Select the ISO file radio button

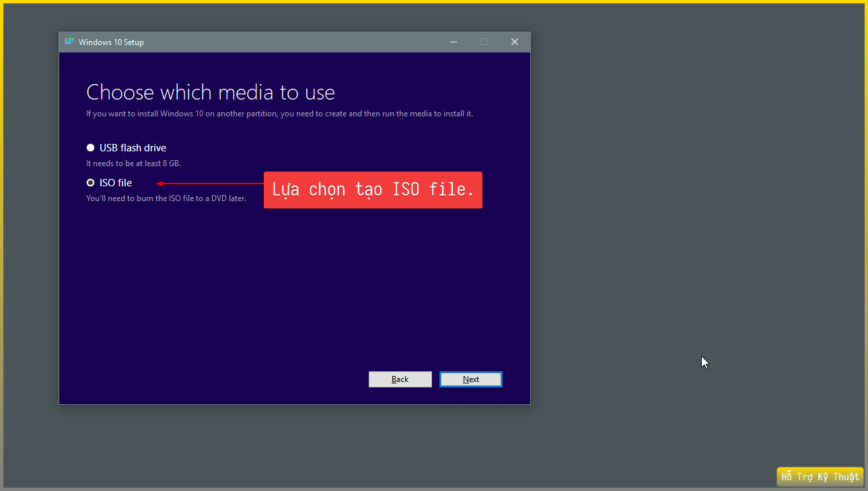click(x=90, y=183)
